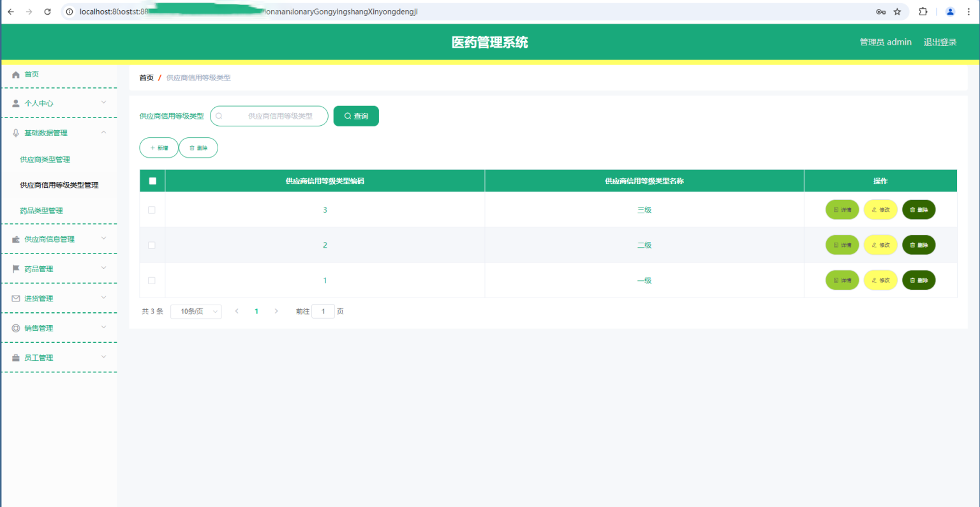This screenshot has width=980, height=507.
Task: Bookmark this page with the star icon
Action: pyautogui.click(x=897, y=11)
